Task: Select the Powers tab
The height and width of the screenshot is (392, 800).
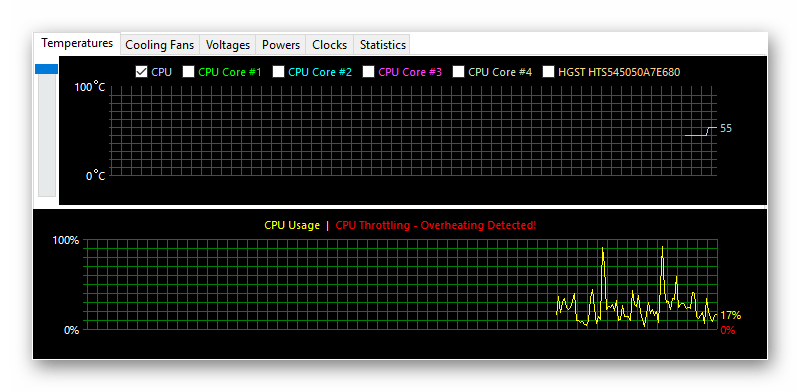Action: pyautogui.click(x=281, y=45)
